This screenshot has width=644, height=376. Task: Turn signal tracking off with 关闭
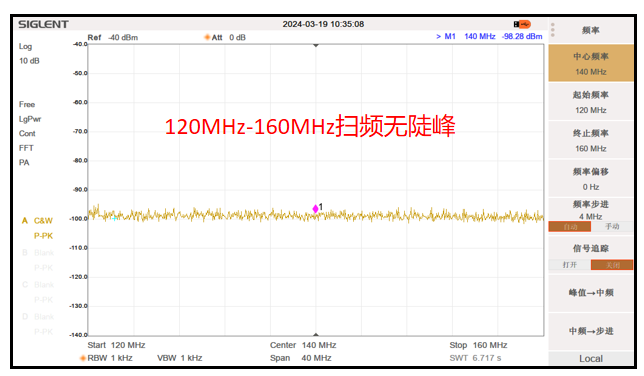tap(612, 265)
